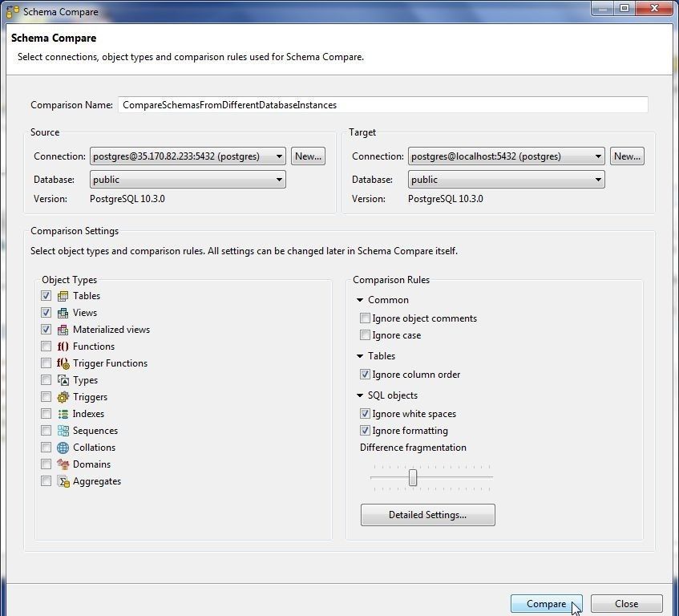The width and height of the screenshot is (679, 616).
Task: Check the Collations checkbox
Action: coord(46,448)
